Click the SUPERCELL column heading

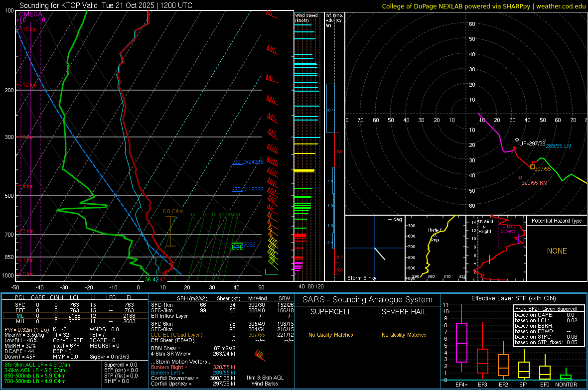(331, 312)
